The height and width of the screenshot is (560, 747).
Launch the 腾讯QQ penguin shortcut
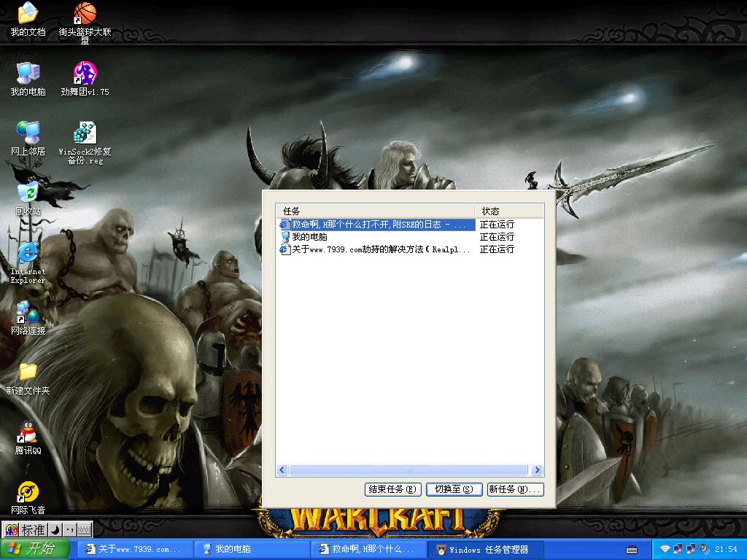point(28,438)
